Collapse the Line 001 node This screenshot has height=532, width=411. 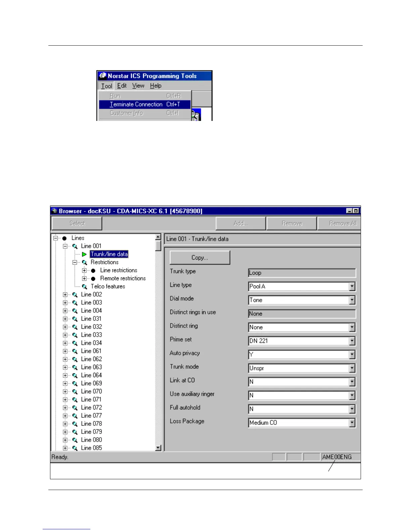[65, 246]
